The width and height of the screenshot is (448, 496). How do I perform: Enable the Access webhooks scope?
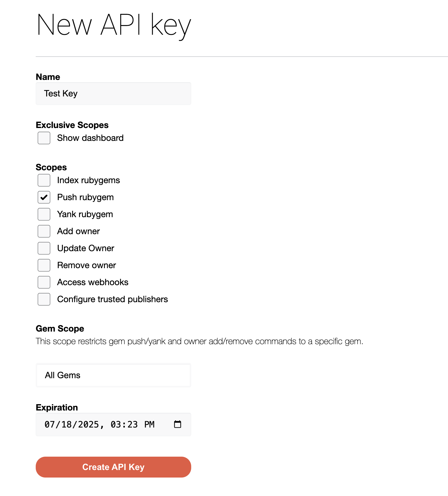44,282
